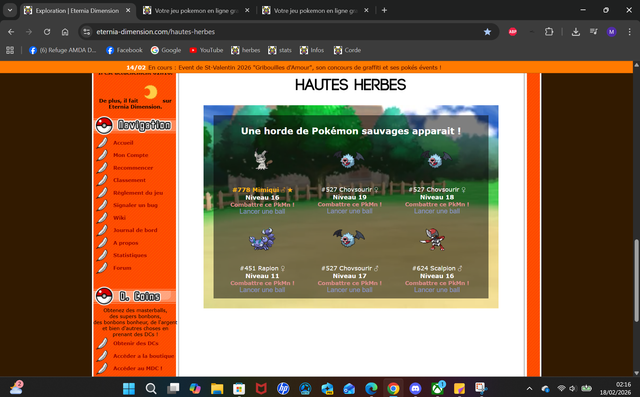The height and width of the screenshot is (397, 640).
Task: Click the D. Coins pokéball icon
Action: click(x=104, y=296)
